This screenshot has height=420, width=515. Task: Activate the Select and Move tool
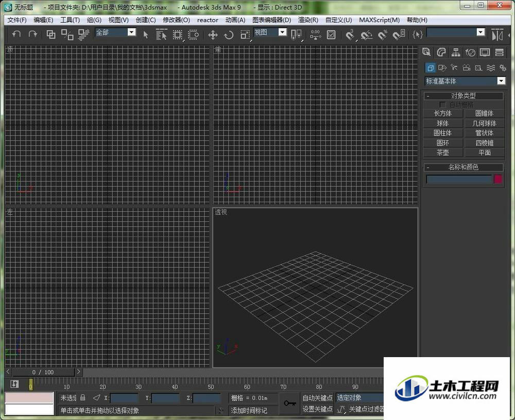point(213,35)
